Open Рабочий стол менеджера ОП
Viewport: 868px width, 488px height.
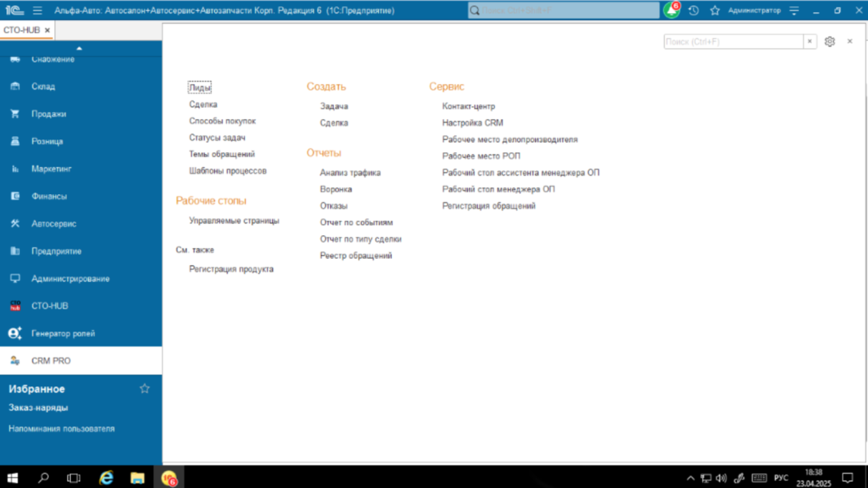tap(499, 189)
